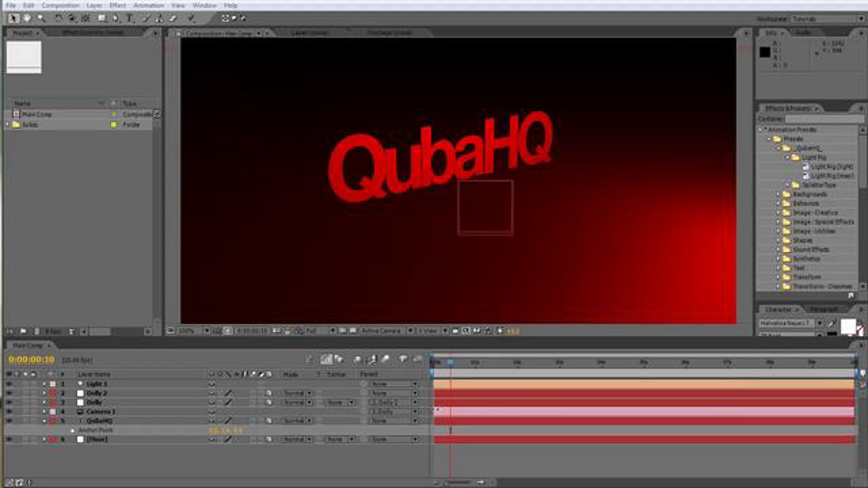Image resolution: width=868 pixels, height=488 pixels.
Task: Open the Composition menu
Action: [x=60, y=5]
